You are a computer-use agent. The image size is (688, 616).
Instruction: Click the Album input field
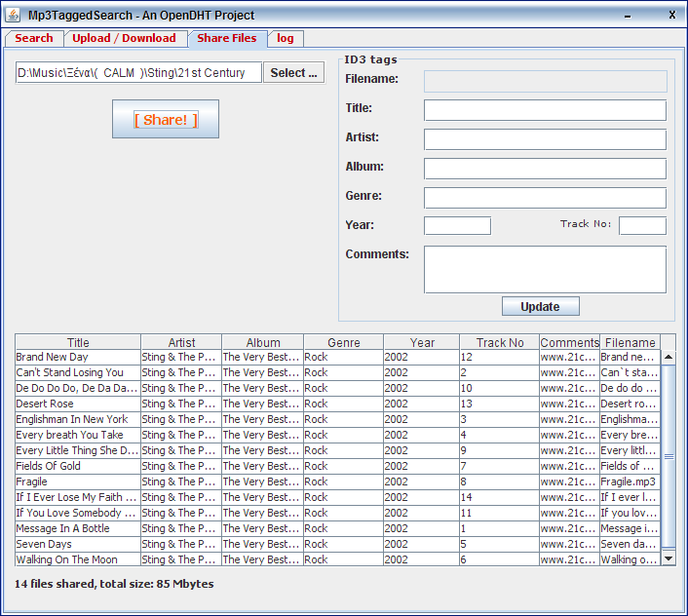(546, 169)
